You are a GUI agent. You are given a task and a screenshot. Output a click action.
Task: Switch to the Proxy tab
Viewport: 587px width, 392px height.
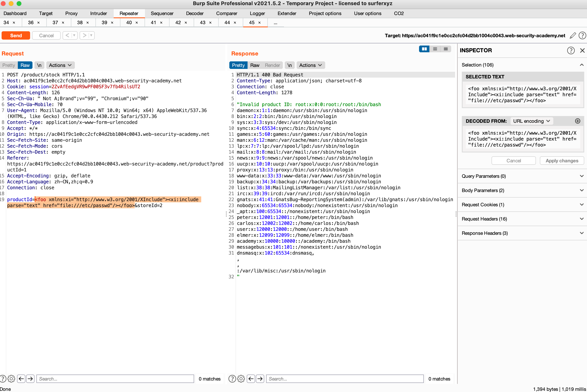71,13
